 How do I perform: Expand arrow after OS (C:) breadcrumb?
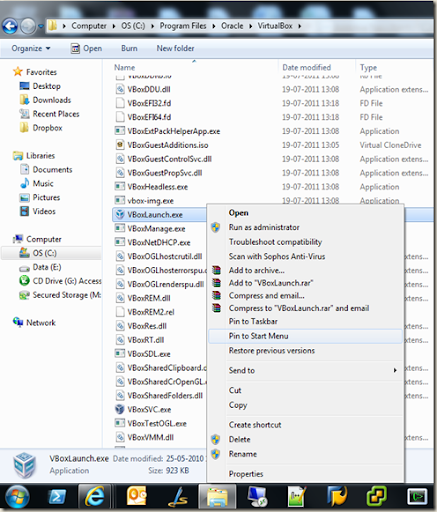152,26
